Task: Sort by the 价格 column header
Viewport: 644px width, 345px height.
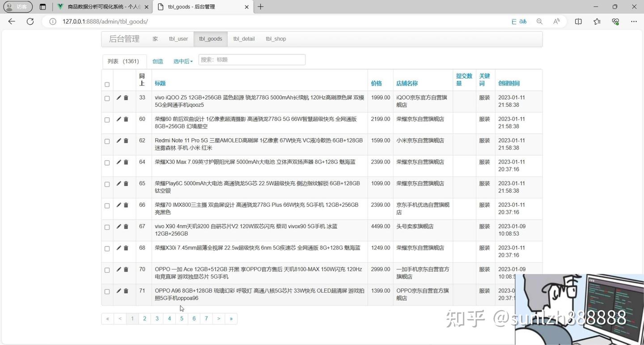Action: [377, 83]
